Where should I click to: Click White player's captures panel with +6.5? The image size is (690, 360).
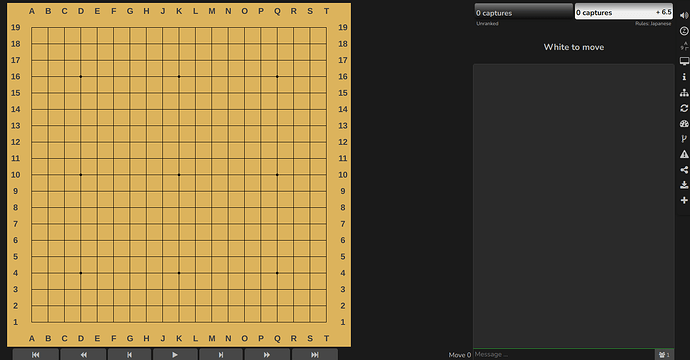624,12
